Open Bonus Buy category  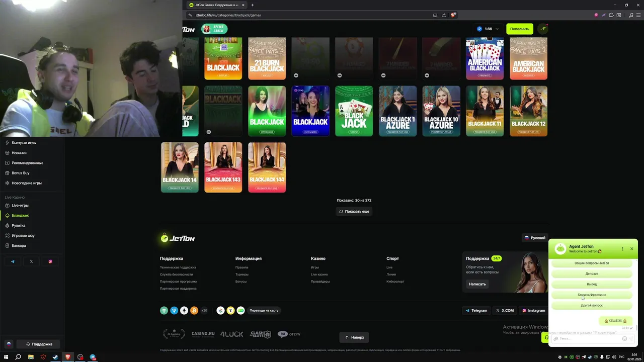tap(20, 173)
